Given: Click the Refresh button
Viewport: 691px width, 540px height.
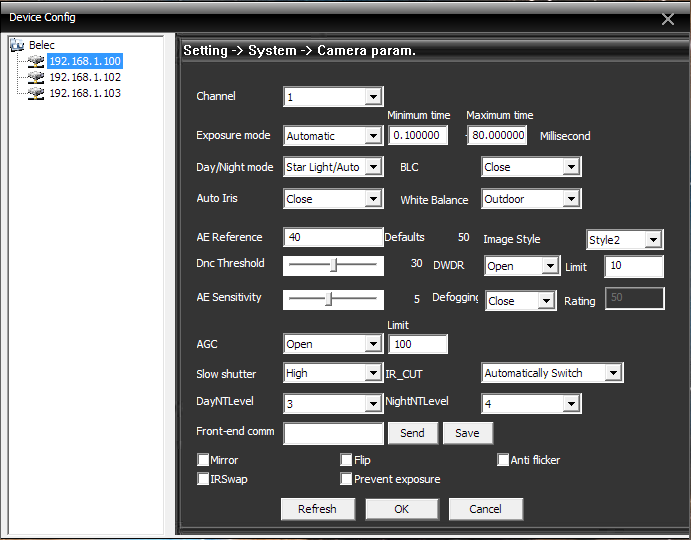Looking at the screenshot, I should (x=318, y=509).
